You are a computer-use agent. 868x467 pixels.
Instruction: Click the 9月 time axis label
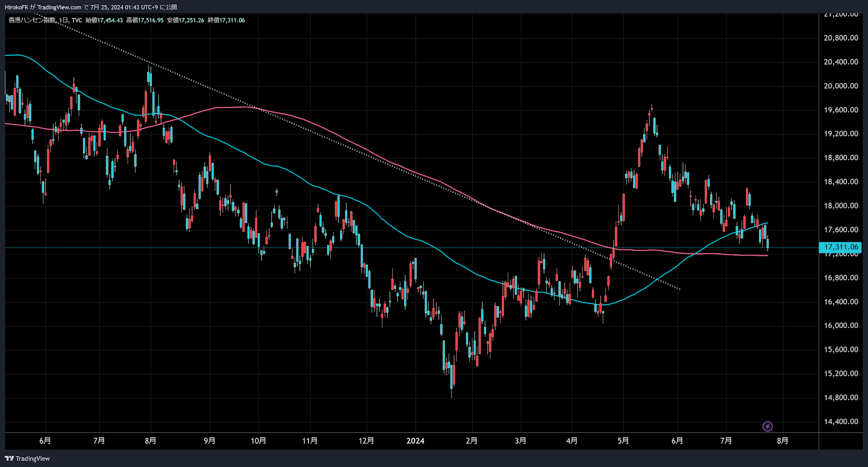click(x=209, y=440)
